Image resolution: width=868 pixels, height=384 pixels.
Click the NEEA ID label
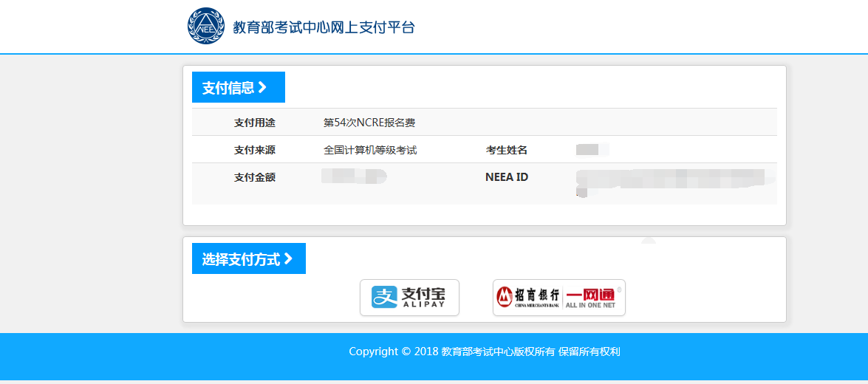coord(507,177)
